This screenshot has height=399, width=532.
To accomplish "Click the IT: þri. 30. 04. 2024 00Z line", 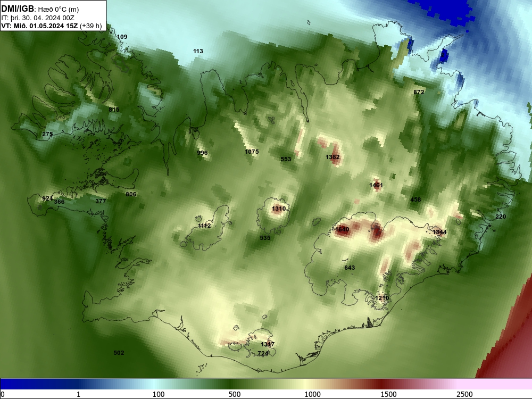I will pos(38,18).
